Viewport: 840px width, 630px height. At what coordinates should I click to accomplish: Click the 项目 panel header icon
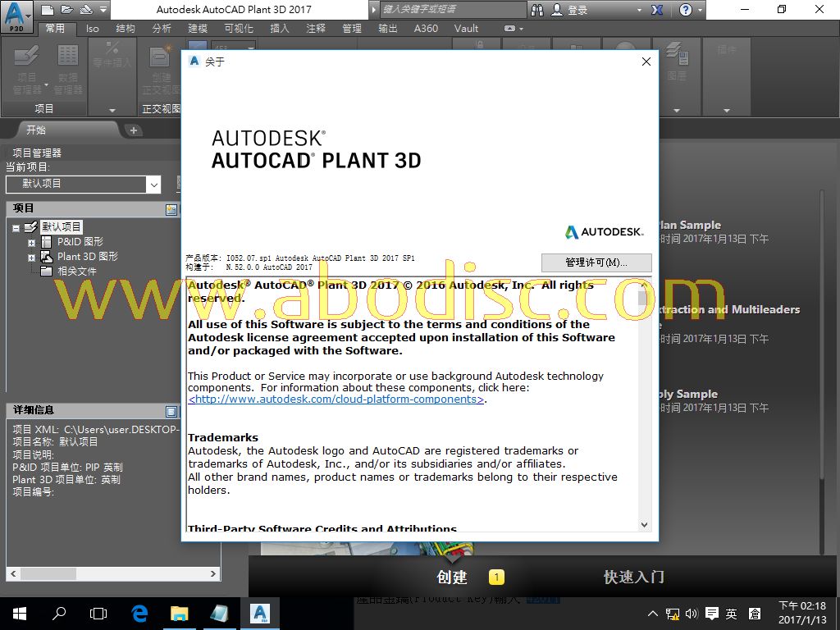[x=171, y=209]
